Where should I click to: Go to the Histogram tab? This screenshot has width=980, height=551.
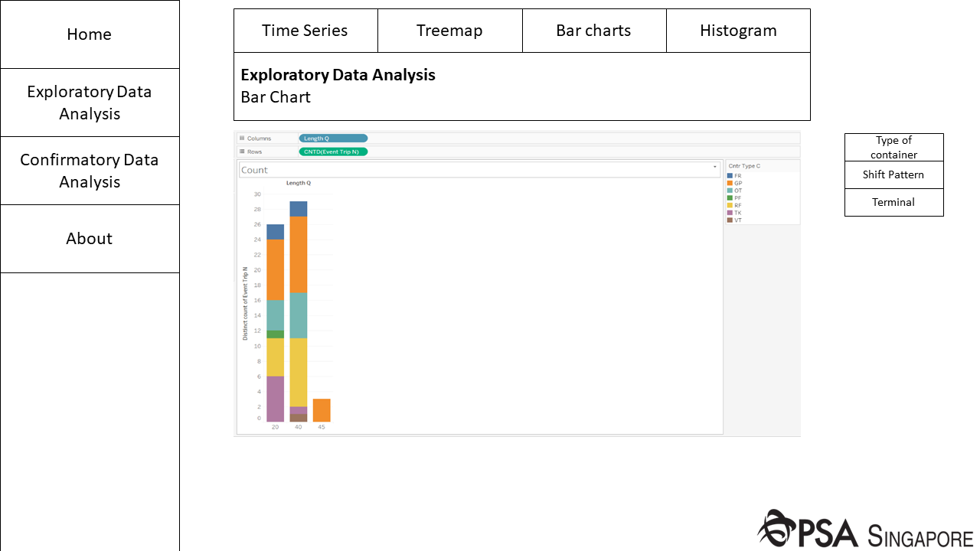(738, 31)
